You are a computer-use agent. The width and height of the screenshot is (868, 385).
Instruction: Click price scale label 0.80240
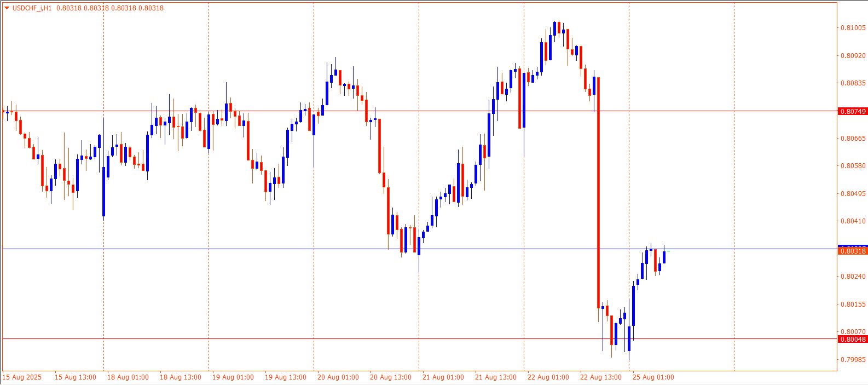pyautogui.click(x=853, y=277)
